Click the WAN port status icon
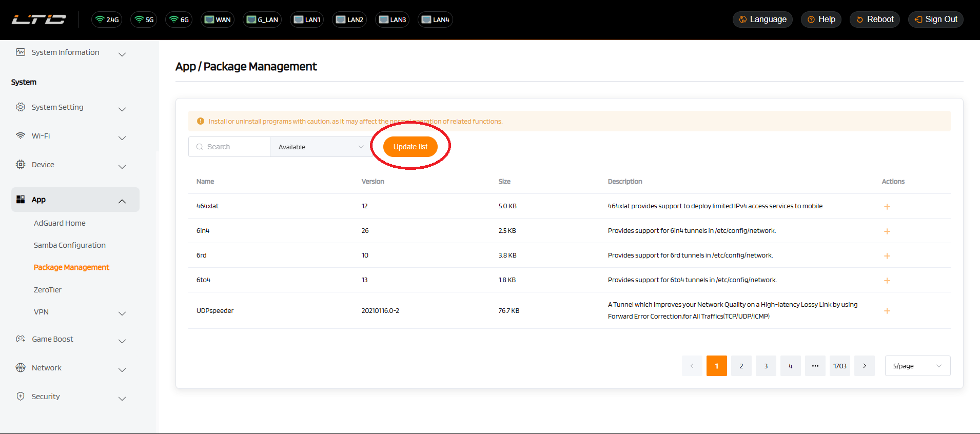Viewport: 980px width, 434px height. point(218,19)
